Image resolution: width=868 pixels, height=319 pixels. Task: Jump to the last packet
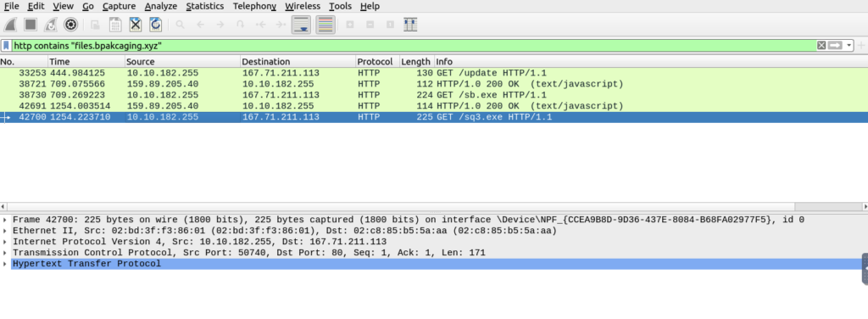coord(280,25)
